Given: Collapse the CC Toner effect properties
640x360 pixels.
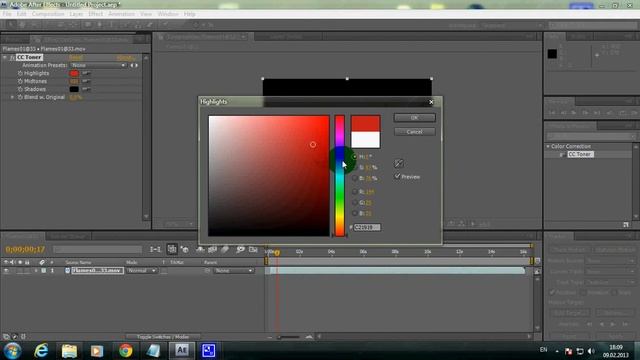Looking at the screenshot, I should pos(4,58).
